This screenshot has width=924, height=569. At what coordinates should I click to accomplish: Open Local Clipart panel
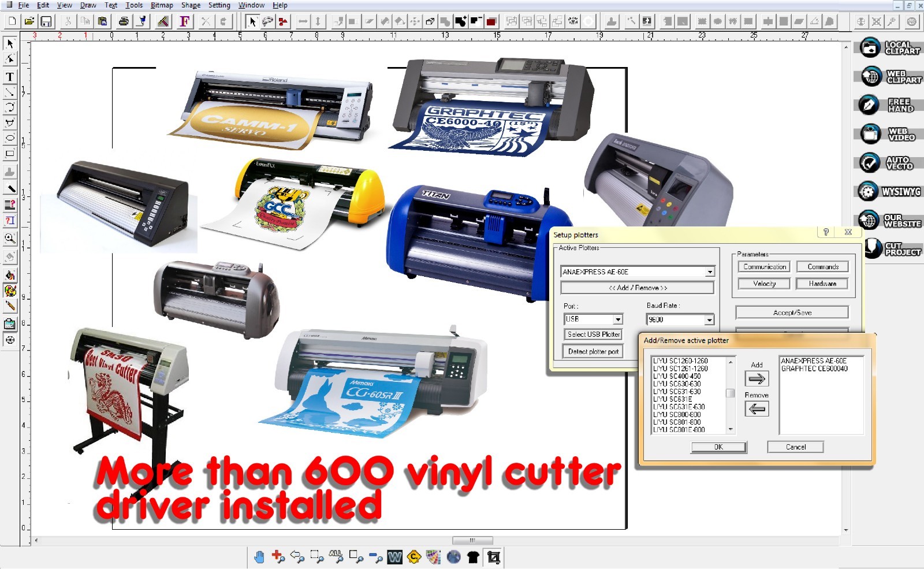tap(890, 47)
